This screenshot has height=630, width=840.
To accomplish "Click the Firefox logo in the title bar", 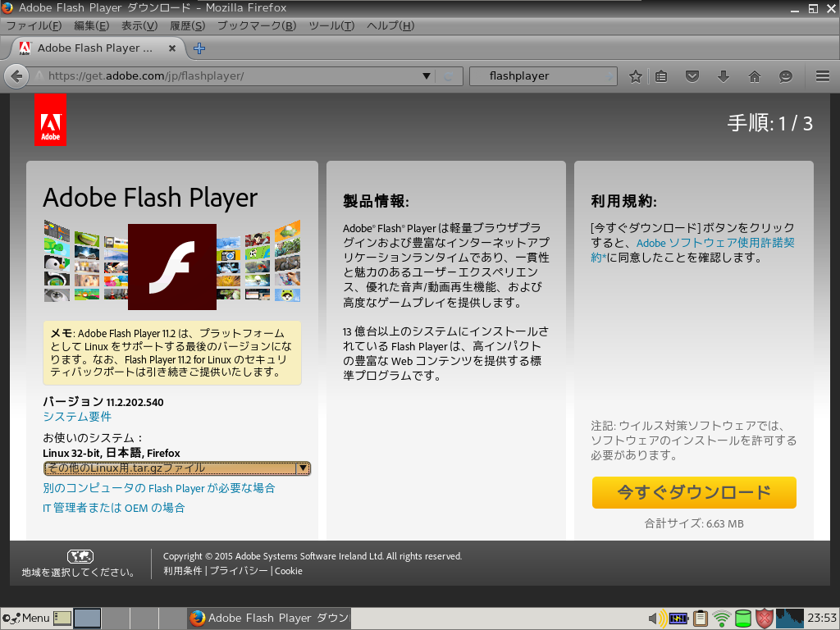I will pyautogui.click(x=8, y=7).
